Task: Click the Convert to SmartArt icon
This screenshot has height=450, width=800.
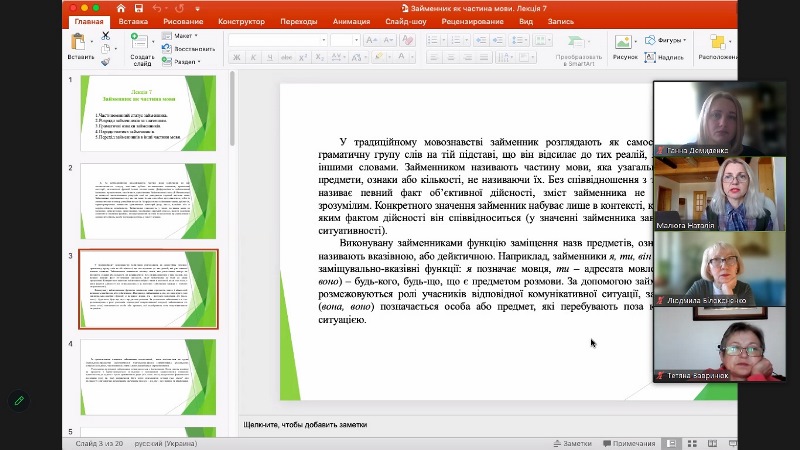Action: pyautogui.click(x=579, y=43)
